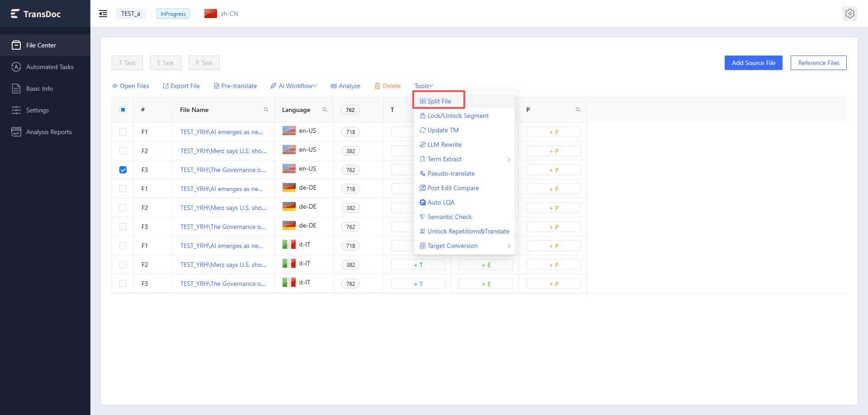Click Analyze in the toolbar
Image resolution: width=868 pixels, height=415 pixels.
point(345,86)
